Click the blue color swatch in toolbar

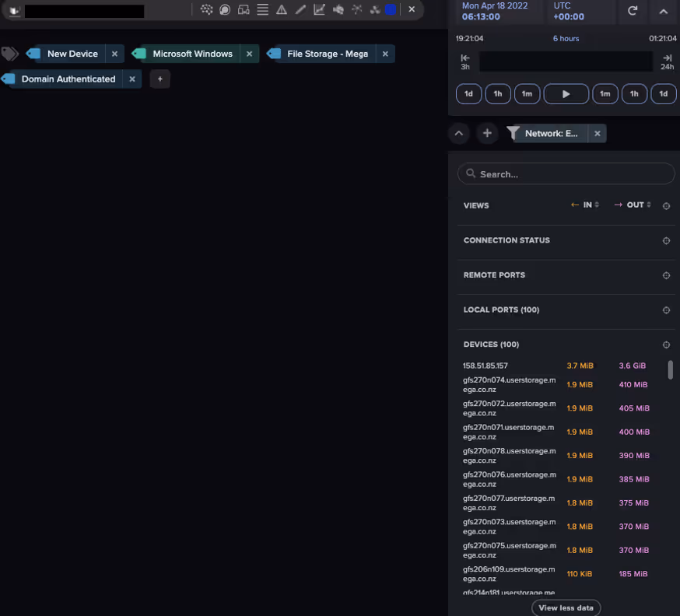[391, 9]
